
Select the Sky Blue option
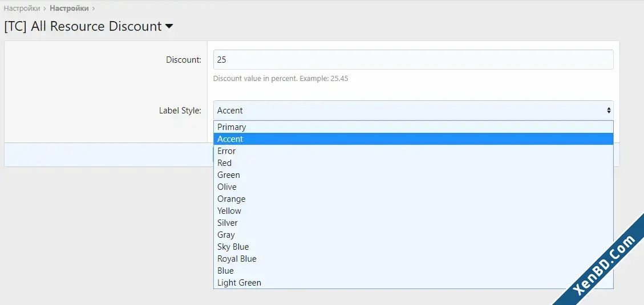coord(413,247)
